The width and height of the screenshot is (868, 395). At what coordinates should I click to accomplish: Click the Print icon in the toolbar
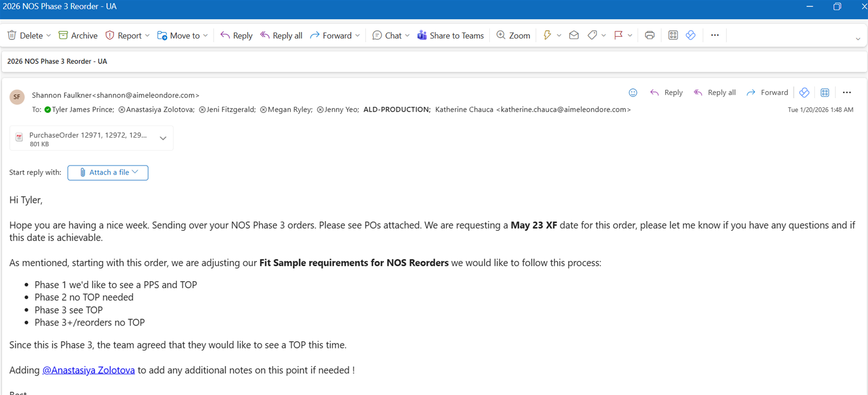click(649, 35)
